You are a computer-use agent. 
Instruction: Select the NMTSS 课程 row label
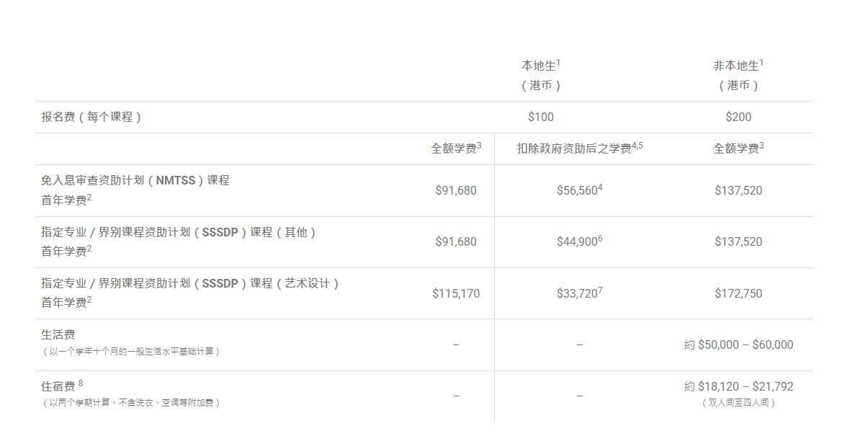point(135,180)
